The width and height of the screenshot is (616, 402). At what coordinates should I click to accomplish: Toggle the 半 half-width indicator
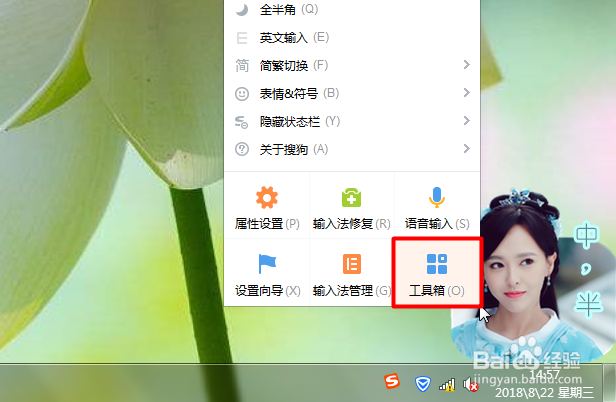click(588, 304)
